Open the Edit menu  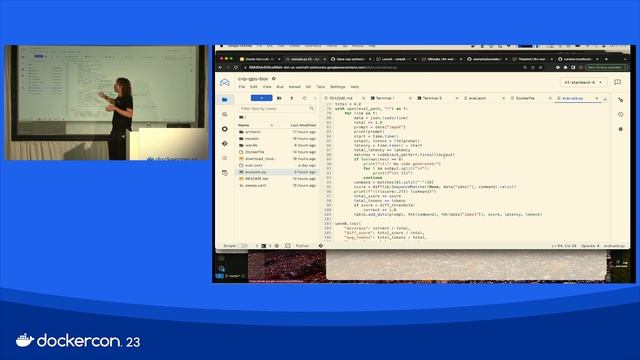pos(253,87)
